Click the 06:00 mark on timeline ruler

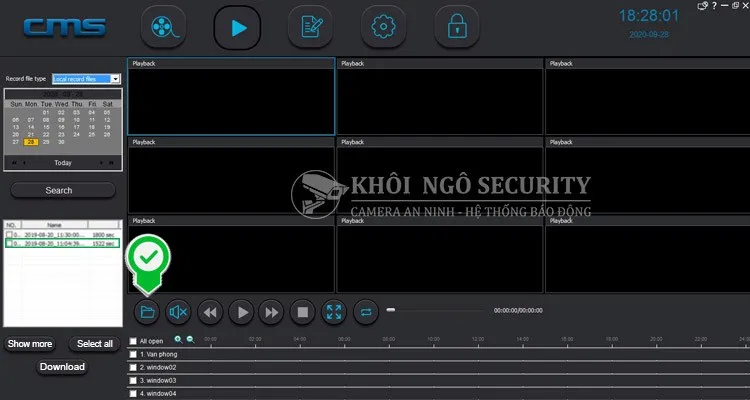pyautogui.click(x=344, y=339)
